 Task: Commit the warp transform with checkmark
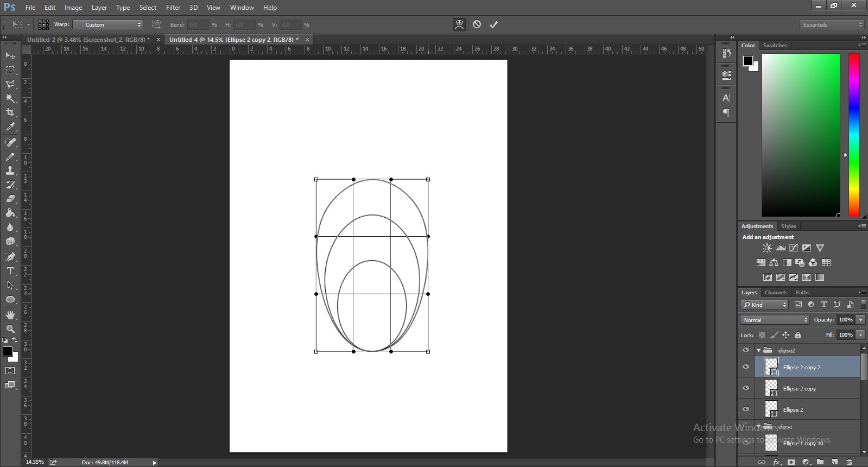click(x=494, y=24)
